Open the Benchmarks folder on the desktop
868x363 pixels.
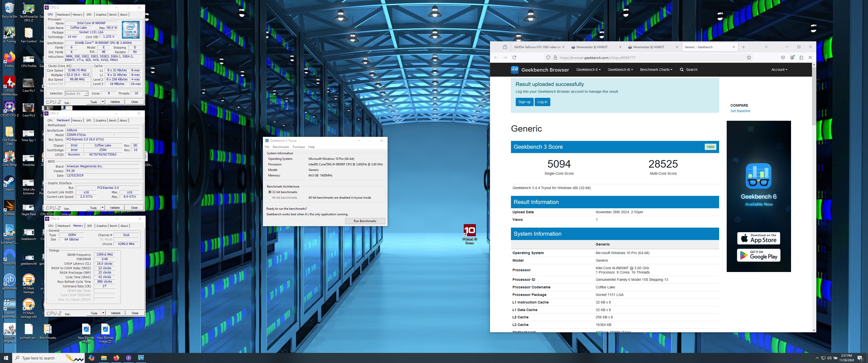point(48,331)
